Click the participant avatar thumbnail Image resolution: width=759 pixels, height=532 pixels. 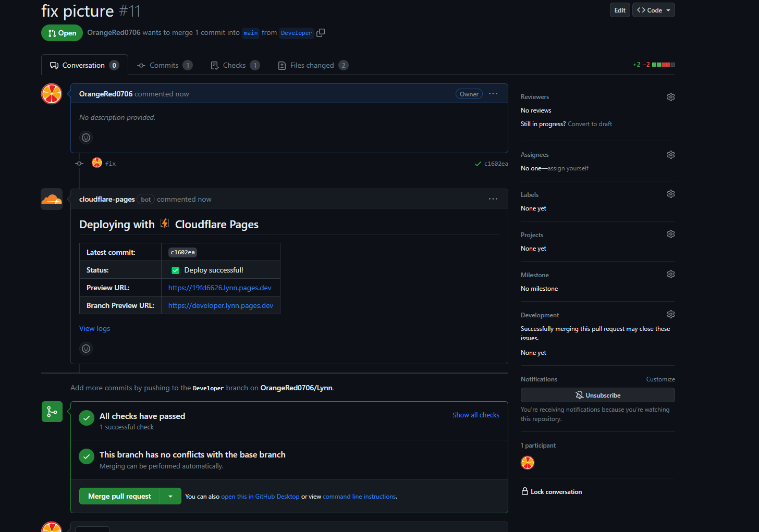tap(528, 463)
